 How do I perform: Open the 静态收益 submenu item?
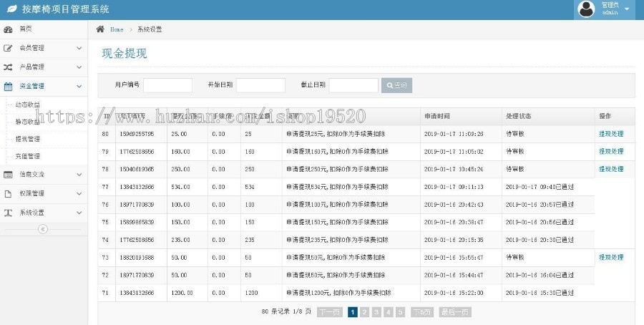[27, 122]
